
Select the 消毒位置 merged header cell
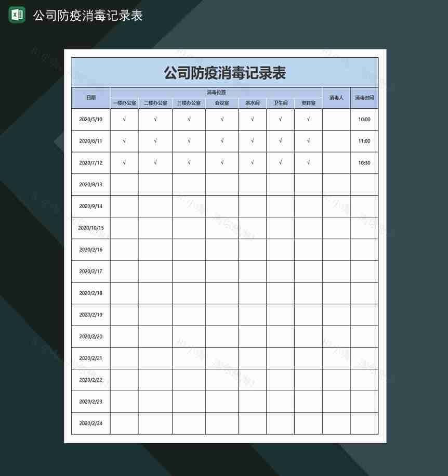[217, 91]
